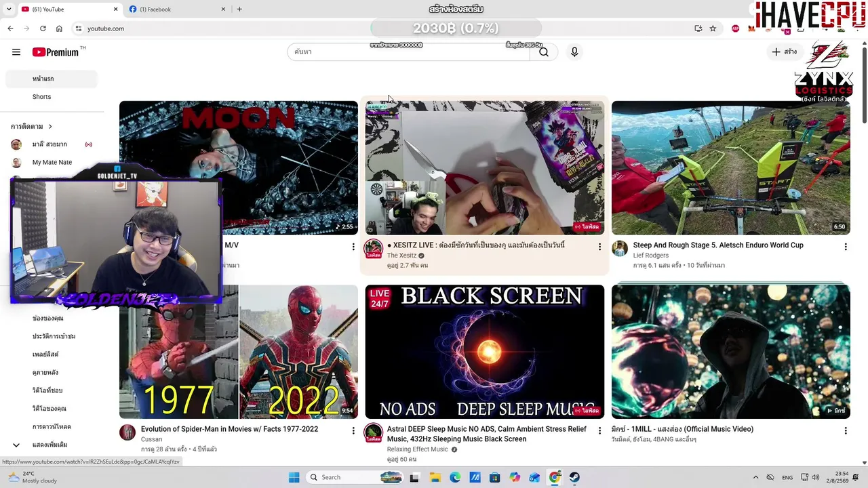Open options for Evolution of Spider-Man video

pos(353,430)
